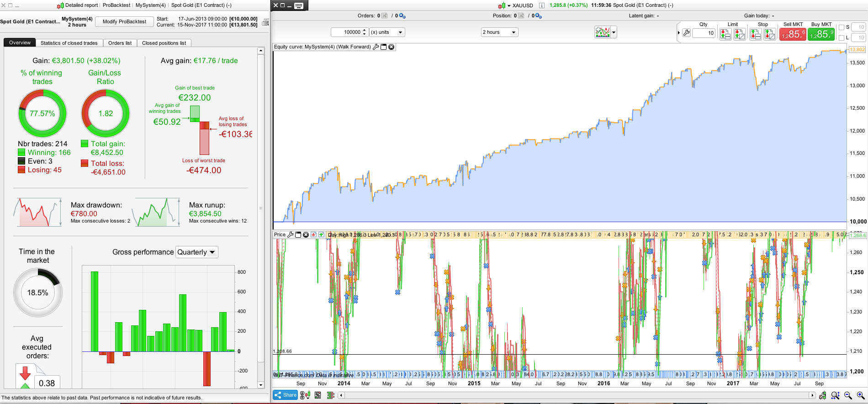Click the XAUUSD candlestick chart icon
Screen dimensions: 868x404
click(502, 5)
